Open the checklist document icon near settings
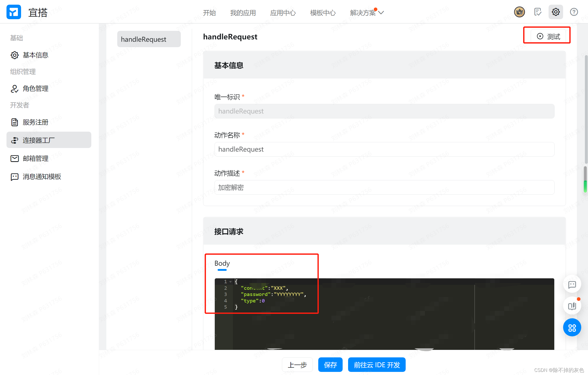The width and height of the screenshot is (588, 375). pos(537,12)
